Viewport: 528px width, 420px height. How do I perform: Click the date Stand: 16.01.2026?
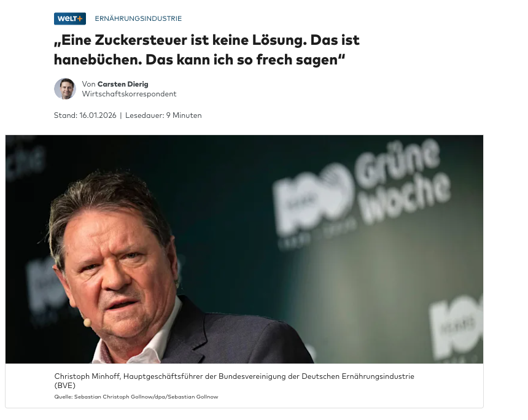click(85, 115)
